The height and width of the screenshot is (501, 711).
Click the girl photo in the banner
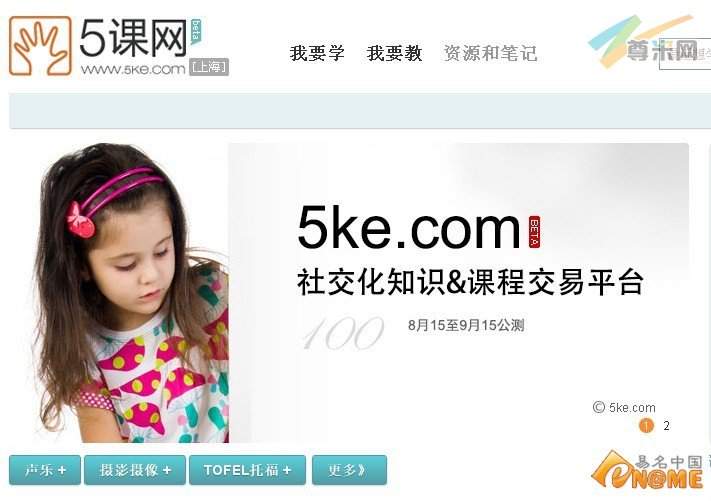pos(131,293)
